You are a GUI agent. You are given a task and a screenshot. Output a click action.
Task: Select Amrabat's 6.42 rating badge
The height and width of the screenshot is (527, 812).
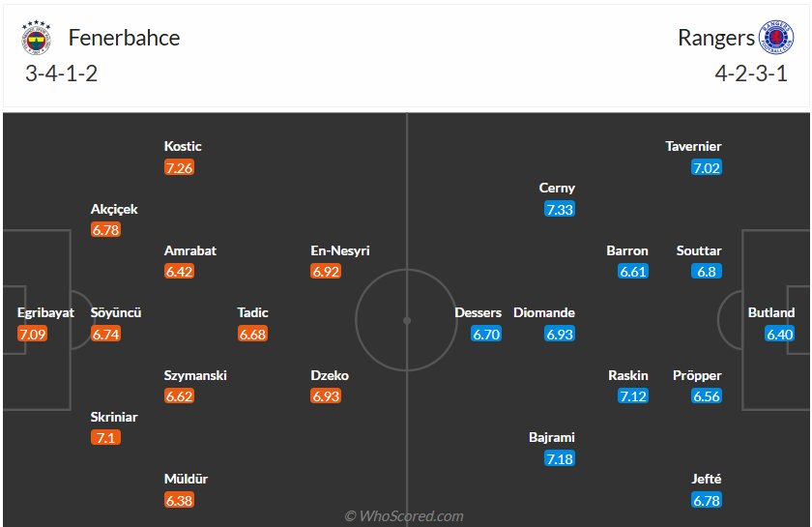click(x=180, y=272)
